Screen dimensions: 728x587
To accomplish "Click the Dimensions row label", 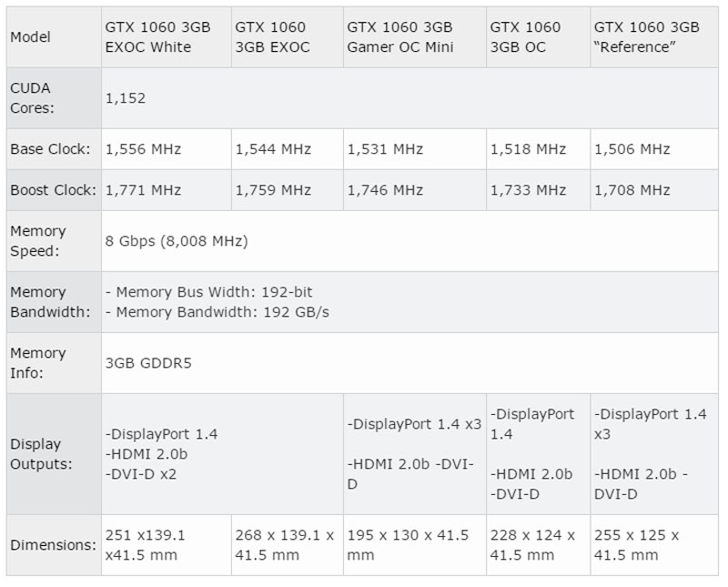I will click(54, 545).
